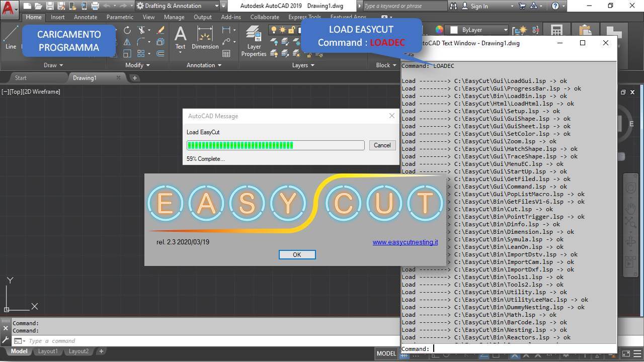Close the AutoCAD Message dialog
644x362 pixels.
(392, 116)
